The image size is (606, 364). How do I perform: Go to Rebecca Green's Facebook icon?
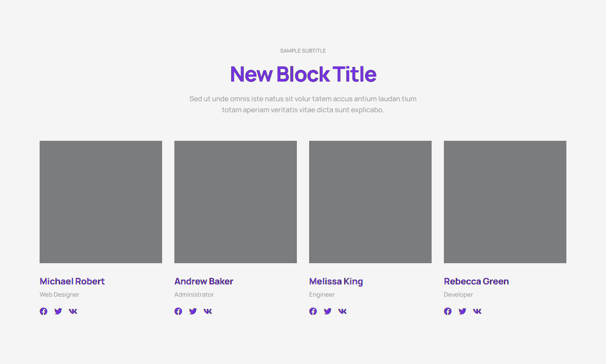448,311
